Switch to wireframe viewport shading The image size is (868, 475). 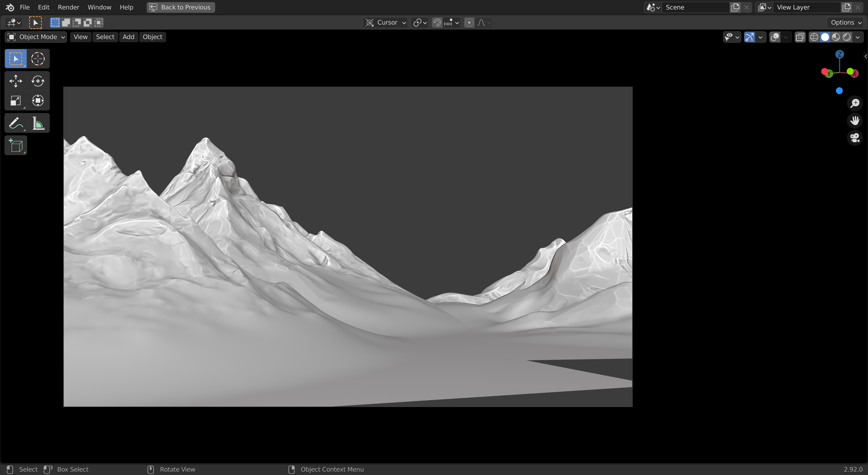[x=814, y=37]
